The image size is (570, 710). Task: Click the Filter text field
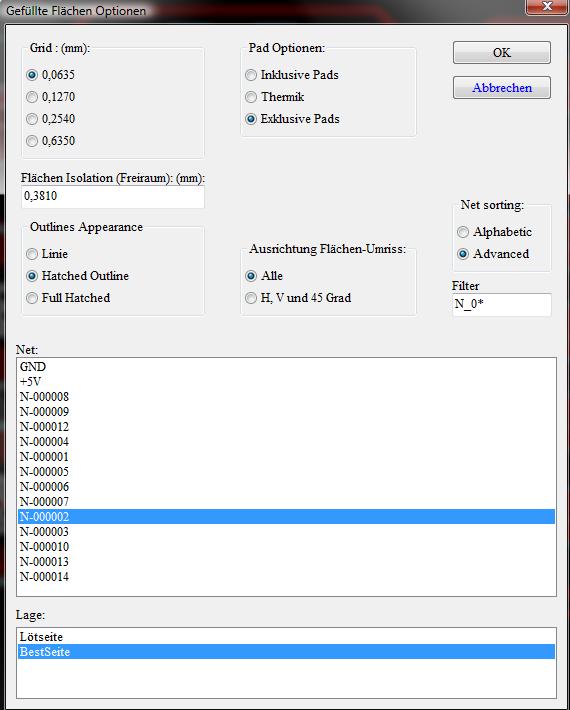(502, 304)
